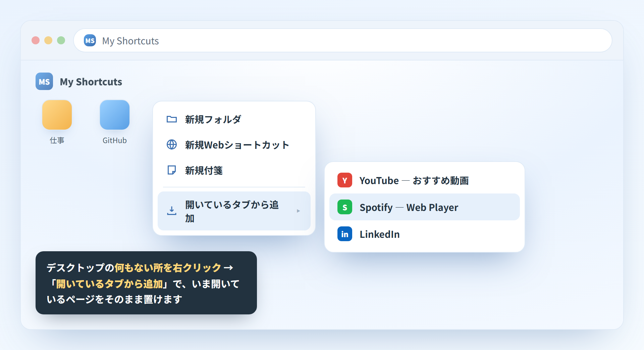This screenshot has width=644, height=350.
Task: Click the green Spotify S icon
Action: 345,207
